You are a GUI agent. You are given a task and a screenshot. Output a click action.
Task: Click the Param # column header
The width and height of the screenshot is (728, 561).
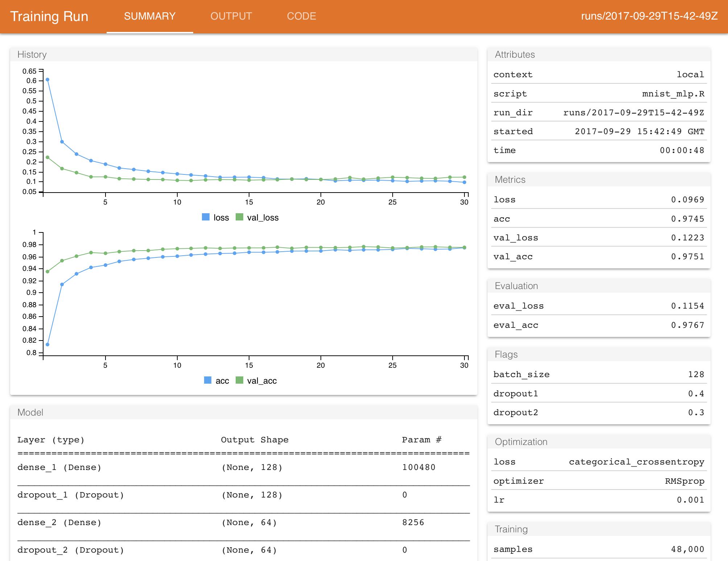(x=422, y=440)
